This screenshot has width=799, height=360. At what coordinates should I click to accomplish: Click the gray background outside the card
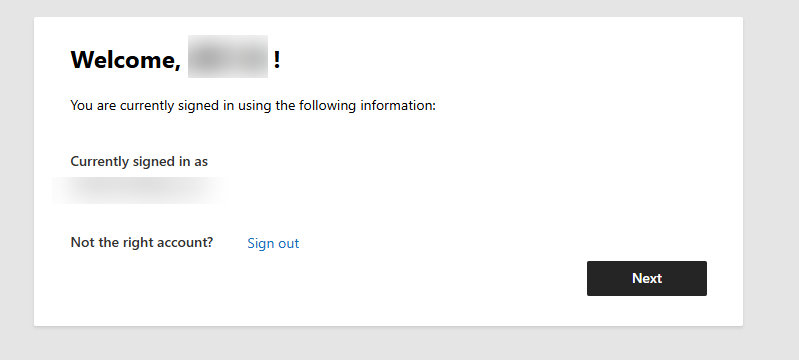pyautogui.click(x=769, y=178)
